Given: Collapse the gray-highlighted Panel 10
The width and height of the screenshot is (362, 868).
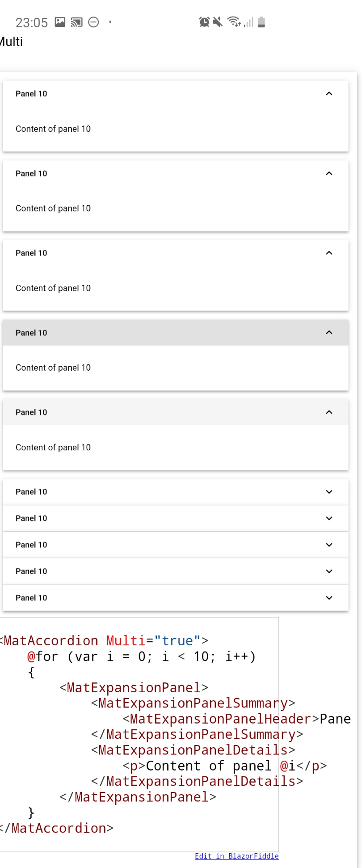Looking at the screenshot, I should click(329, 332).
